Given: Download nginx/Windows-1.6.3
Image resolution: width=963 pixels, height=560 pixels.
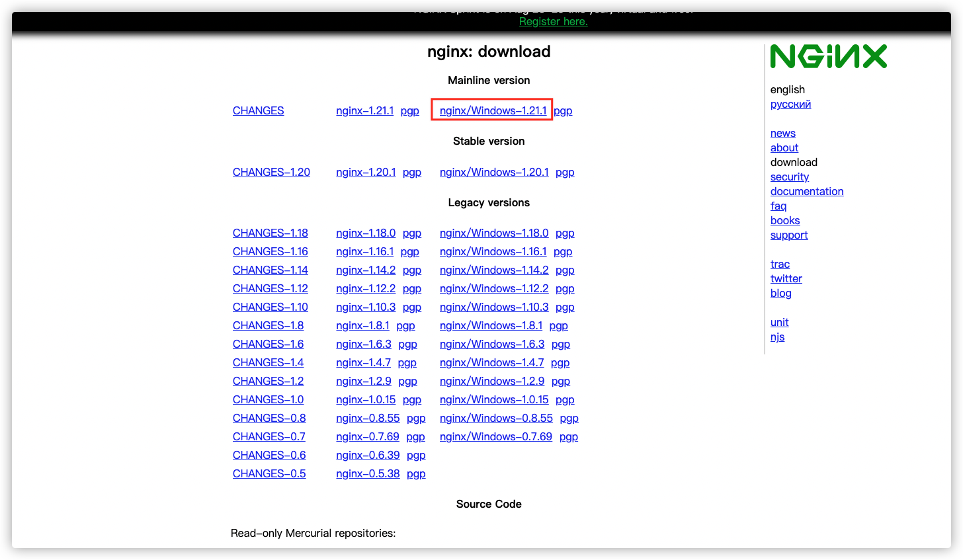Looking at the screenshot, I should 492,344.
